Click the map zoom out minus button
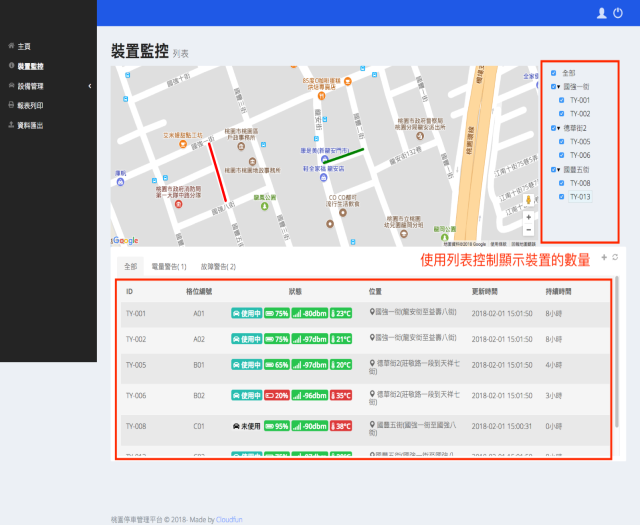Viewport: 640px width, 525px height. (x=529, y=230)
